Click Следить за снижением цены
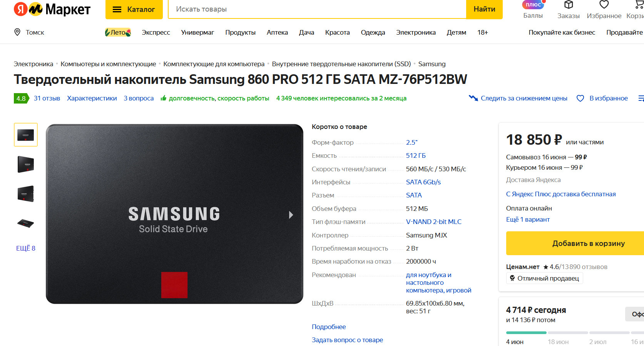This screenshot has width=644, height=346. pos(518,99)
